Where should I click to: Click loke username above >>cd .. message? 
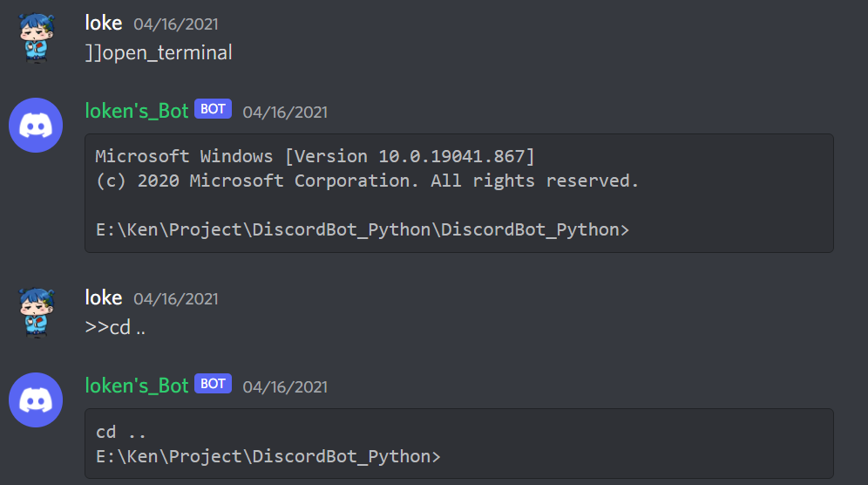pyautogui.click(x=104, y=297)
